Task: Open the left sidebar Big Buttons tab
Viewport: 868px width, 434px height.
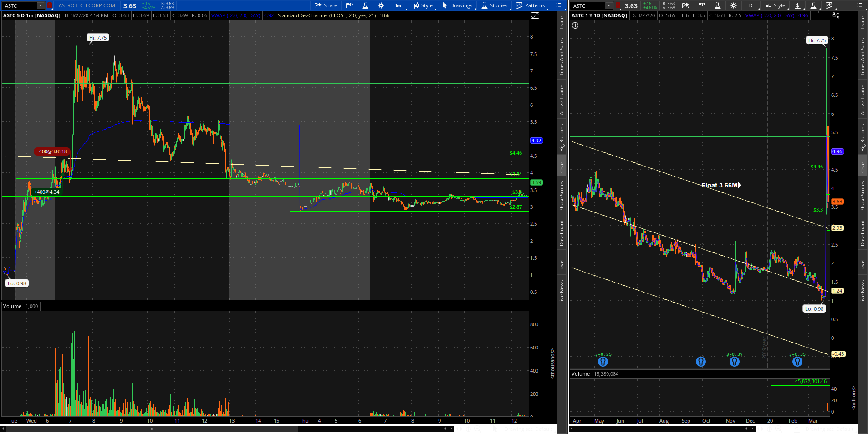Action: [x=562, y=138]
